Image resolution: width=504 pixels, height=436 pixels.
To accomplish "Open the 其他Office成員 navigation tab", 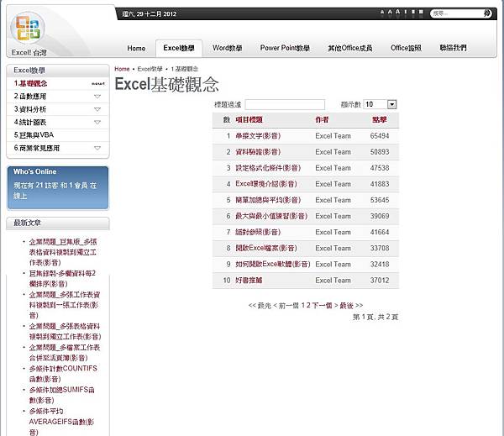I will (x=350, y=48).
